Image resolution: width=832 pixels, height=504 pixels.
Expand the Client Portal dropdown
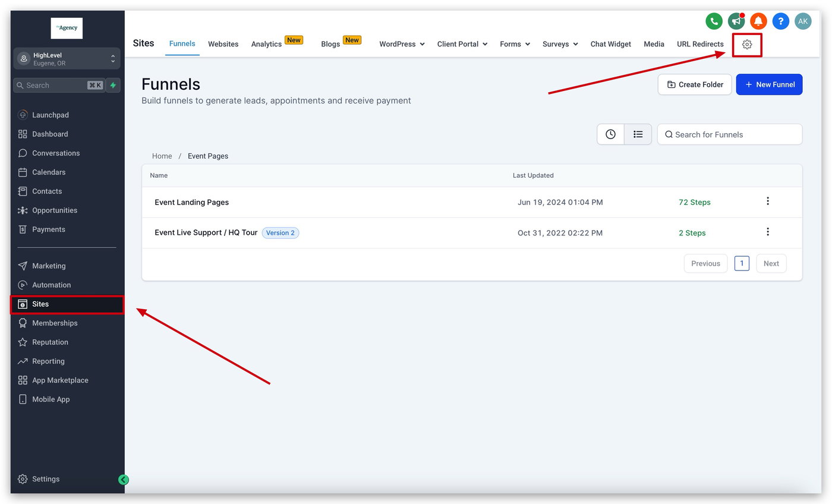click(x=462, y=44)
